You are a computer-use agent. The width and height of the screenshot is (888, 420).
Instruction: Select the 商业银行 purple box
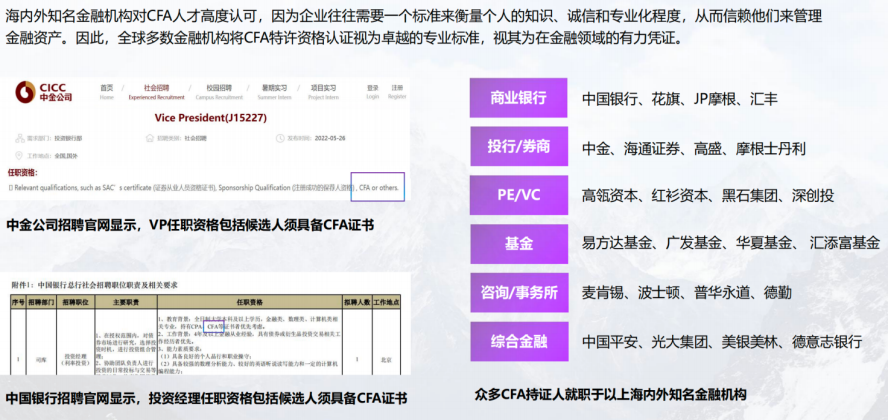[x=518, y=97]
